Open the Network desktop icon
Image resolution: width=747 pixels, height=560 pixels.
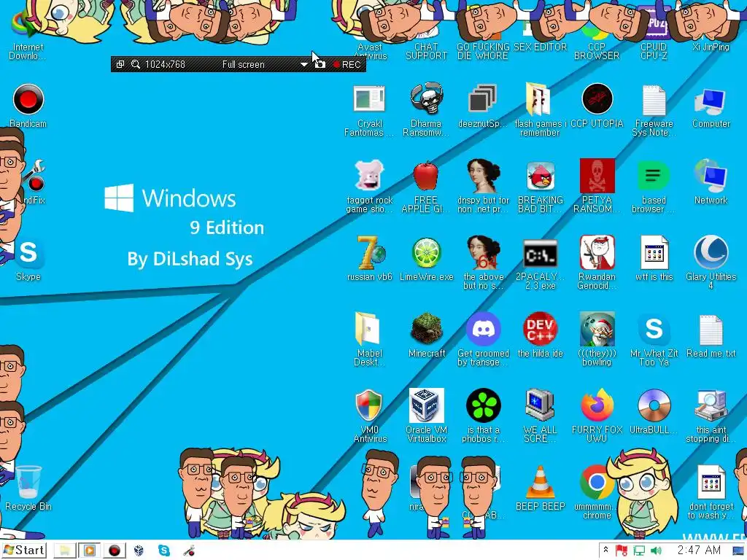711,176
